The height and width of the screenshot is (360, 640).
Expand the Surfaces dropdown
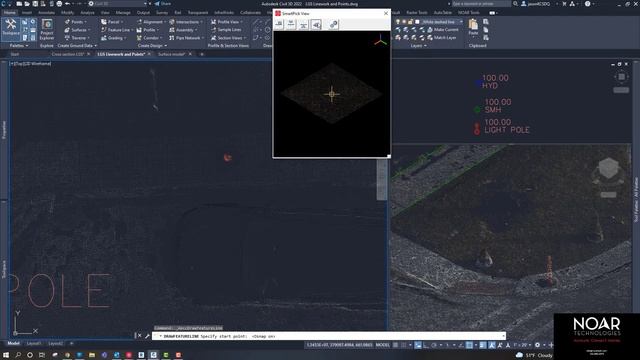[77, 30]
